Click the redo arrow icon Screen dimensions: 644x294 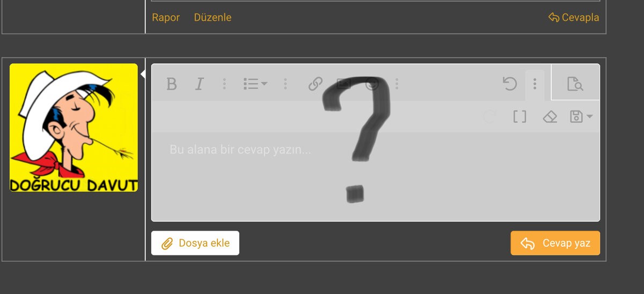(x=489, y=116)
